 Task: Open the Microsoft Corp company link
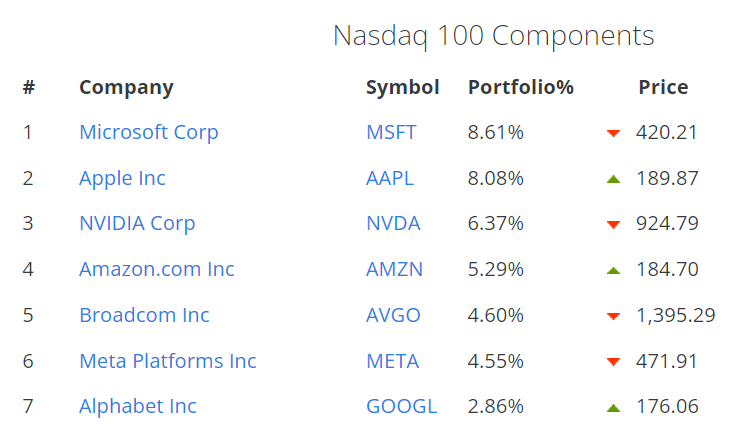(149, 133)
